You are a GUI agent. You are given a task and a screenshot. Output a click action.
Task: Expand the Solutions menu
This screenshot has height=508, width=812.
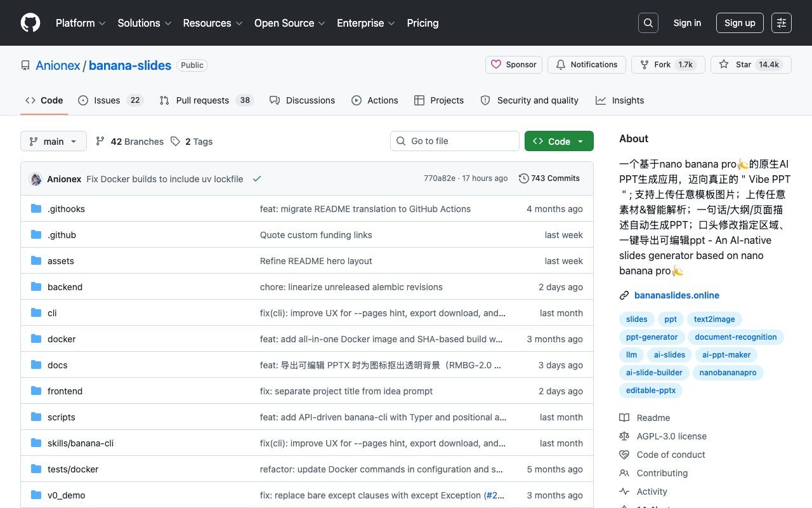145,23
